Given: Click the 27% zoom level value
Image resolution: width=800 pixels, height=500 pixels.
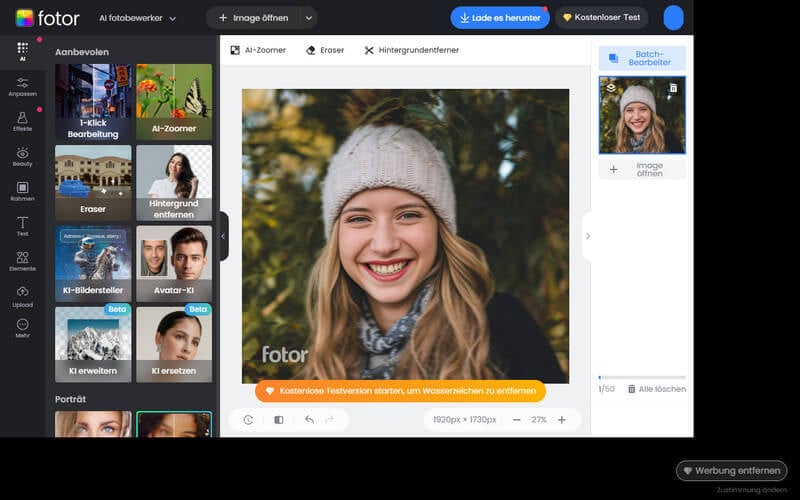Looking at the screenshot, I should tap(539, 420).
